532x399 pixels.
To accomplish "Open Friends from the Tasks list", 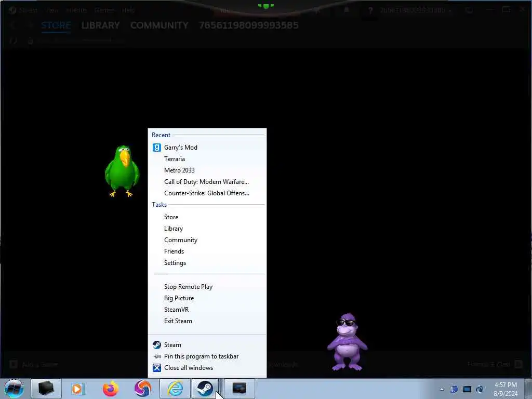I will point(207,251).
